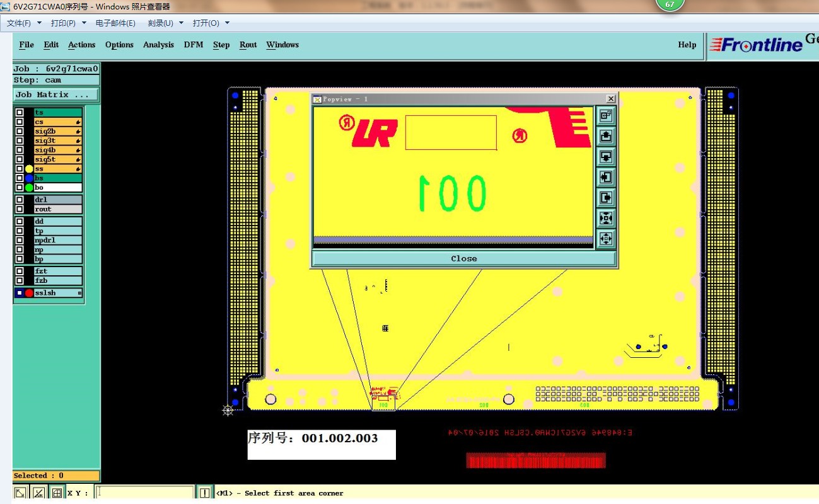Expand the 文件(F) dropdown arrow
The image size is (819, 504).
(39, 23)
